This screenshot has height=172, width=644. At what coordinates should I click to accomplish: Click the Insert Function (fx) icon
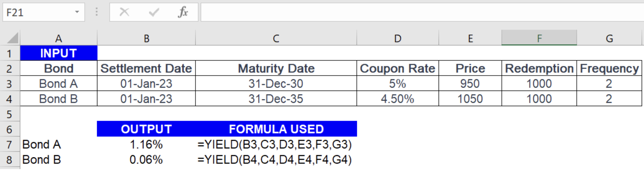point(184,12)
